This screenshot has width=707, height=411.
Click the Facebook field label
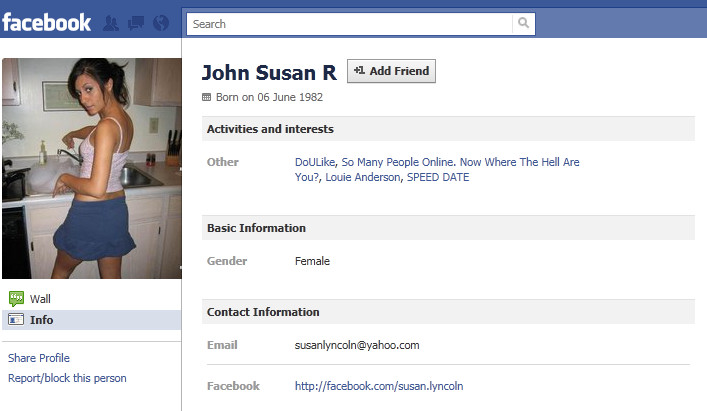pyautogui.click(x=233, y=386)
